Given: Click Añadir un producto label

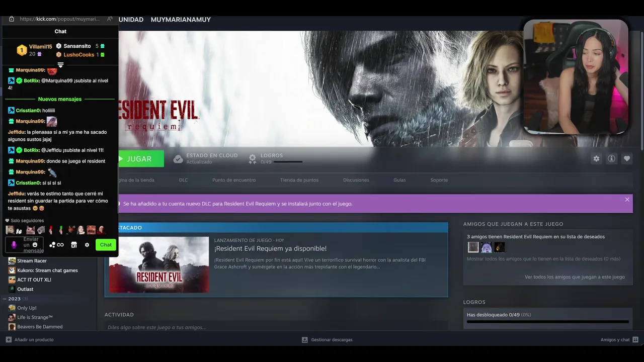Looking at the screenshot, I should coord(34,339).
